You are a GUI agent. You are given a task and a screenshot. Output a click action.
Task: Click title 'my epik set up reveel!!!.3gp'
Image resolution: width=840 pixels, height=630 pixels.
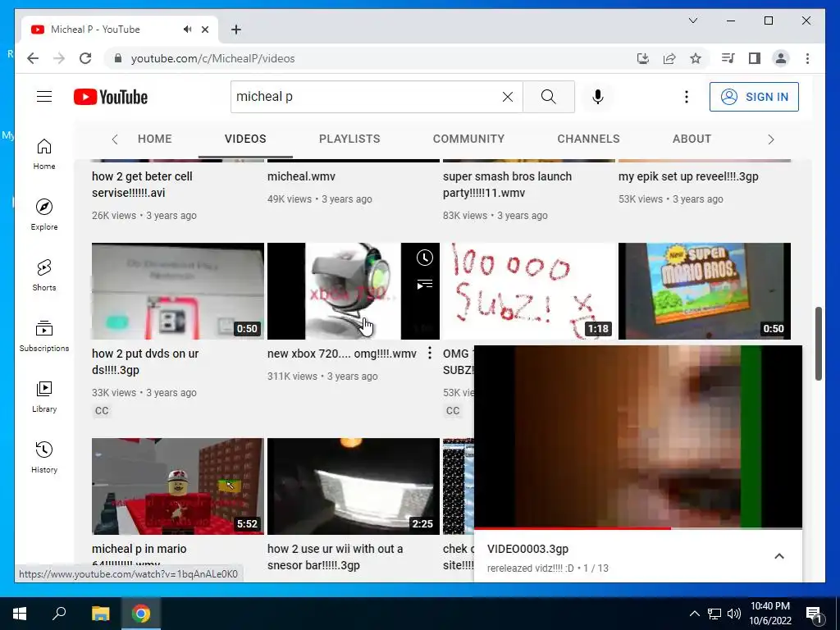pos(688,176)
